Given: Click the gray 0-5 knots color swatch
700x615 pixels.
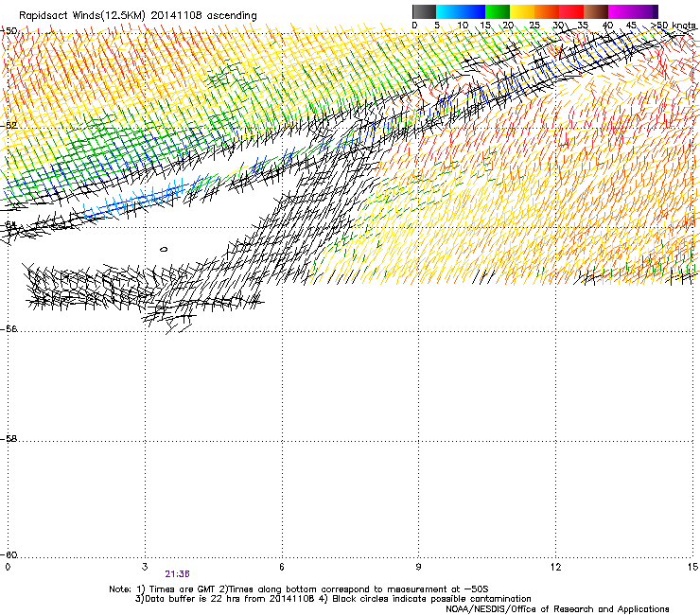Looking at the screenshot, I should tap(424, 11).
